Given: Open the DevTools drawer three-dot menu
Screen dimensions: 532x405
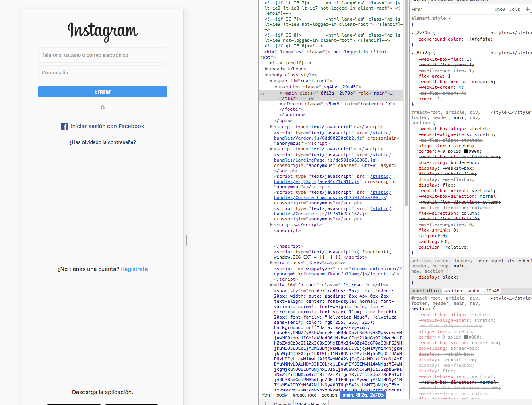Looking at the screenshot, I should tap(265, 403).
